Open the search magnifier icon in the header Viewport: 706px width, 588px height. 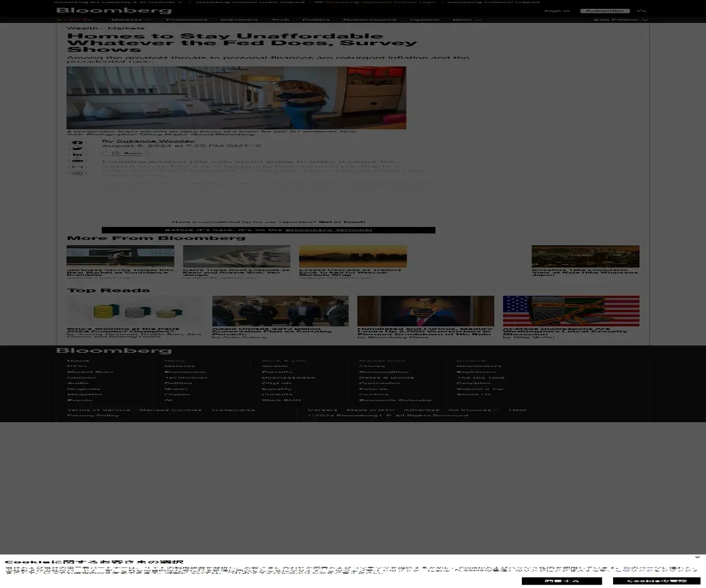[x=642, y=11]
